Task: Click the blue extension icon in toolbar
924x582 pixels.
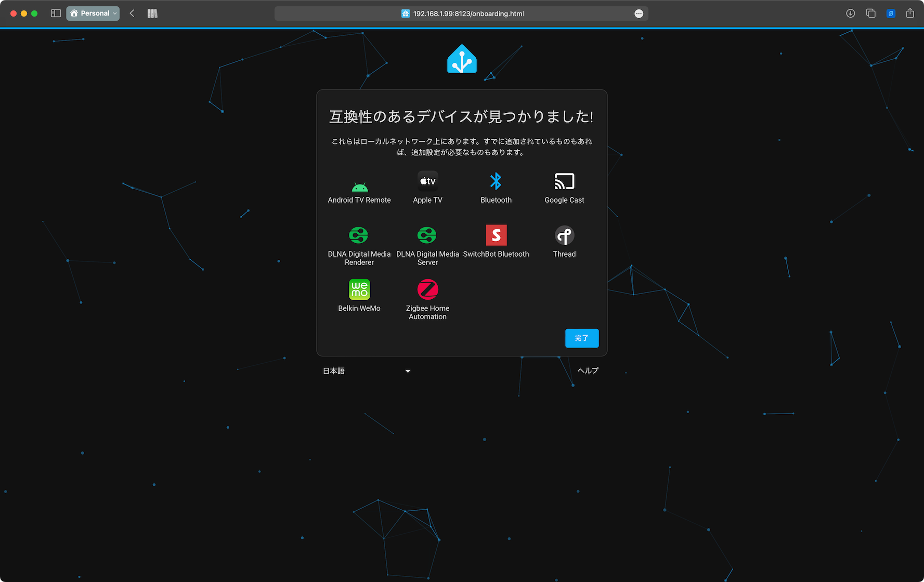Action: (x=891, y=14)
